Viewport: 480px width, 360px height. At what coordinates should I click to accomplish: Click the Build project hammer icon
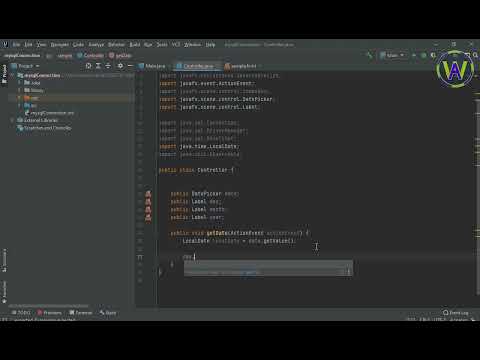[x=369, y=55]
